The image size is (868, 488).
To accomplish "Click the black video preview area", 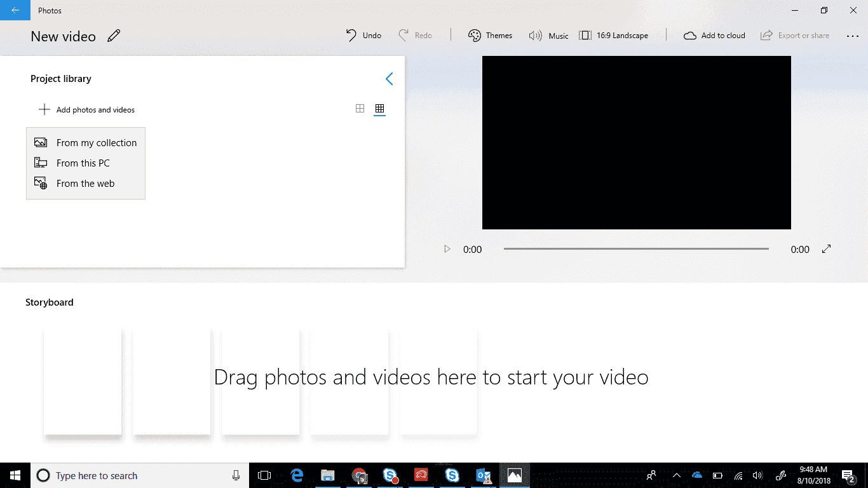I will (x=637, y=142).
